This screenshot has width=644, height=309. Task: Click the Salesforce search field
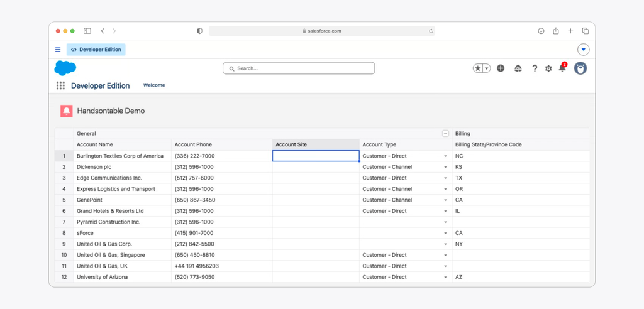299,68
